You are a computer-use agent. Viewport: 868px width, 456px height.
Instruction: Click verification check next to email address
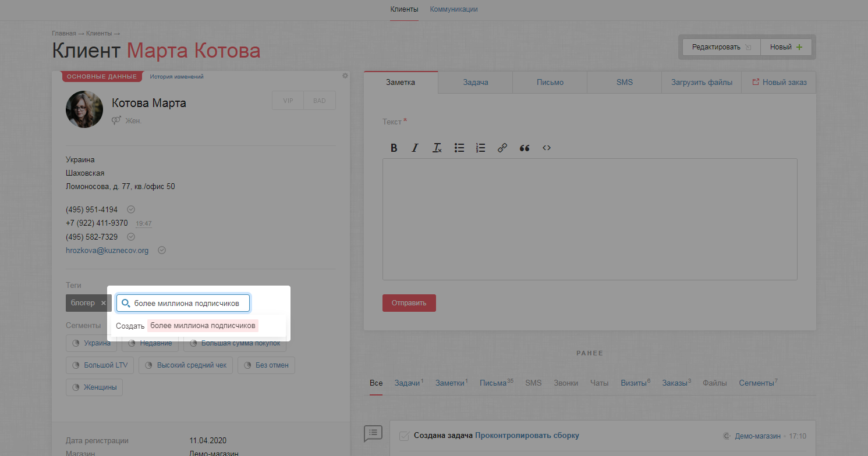point(162,250)
